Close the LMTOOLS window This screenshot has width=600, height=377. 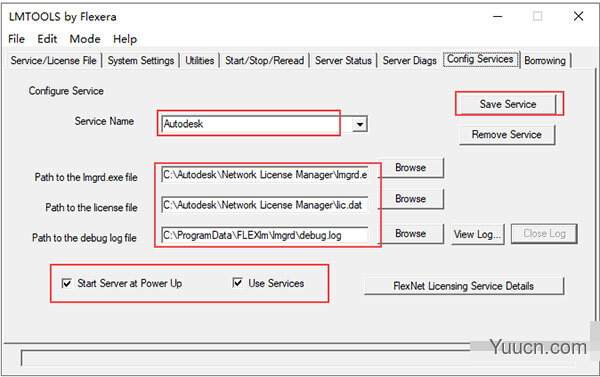(579, 16)
